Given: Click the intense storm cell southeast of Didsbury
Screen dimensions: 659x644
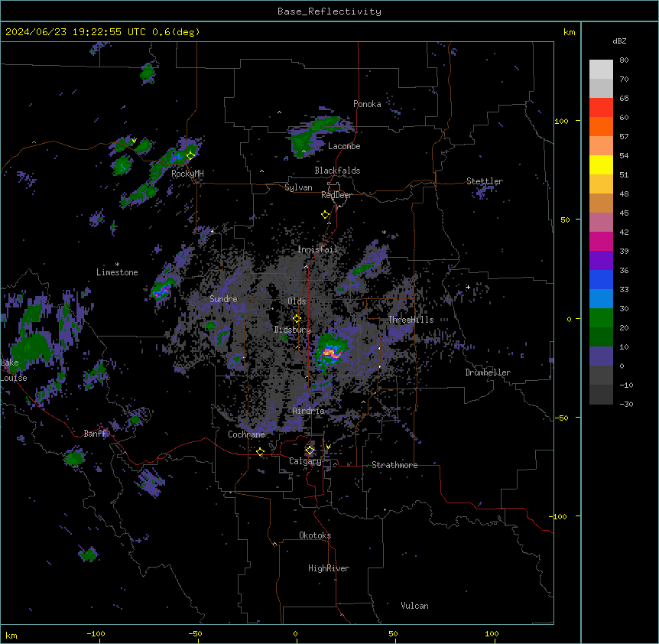Looking at the screenshot, I should click(329, 353).
